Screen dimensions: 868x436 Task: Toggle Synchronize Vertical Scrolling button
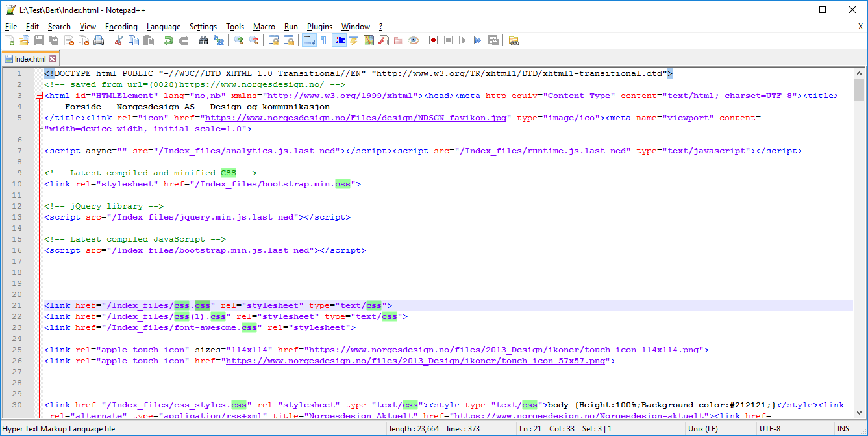click(x=273, y=40)
